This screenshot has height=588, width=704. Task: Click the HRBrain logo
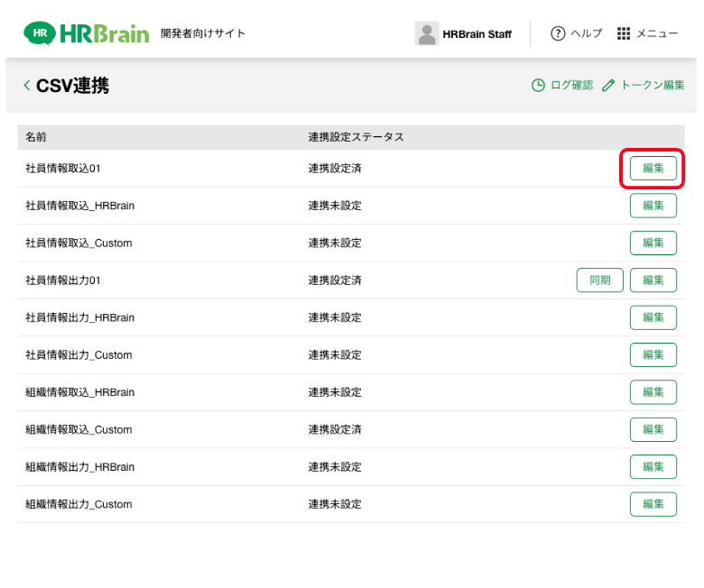(87, 33)
